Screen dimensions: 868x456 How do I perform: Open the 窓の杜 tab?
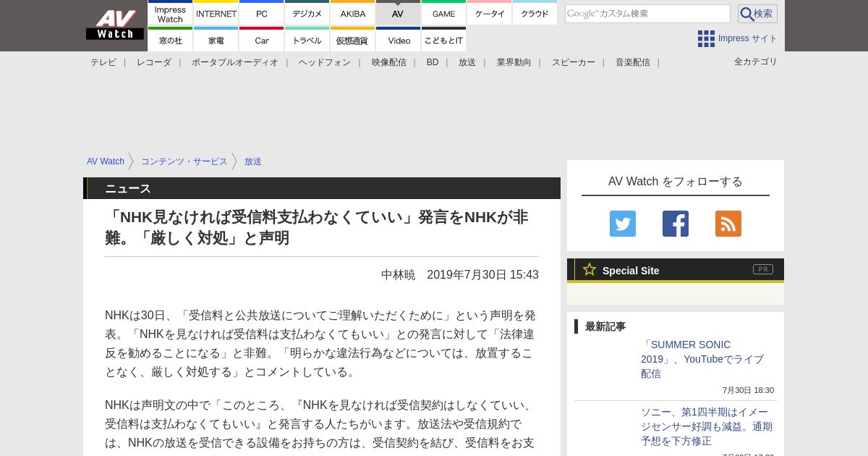[170, 40]
